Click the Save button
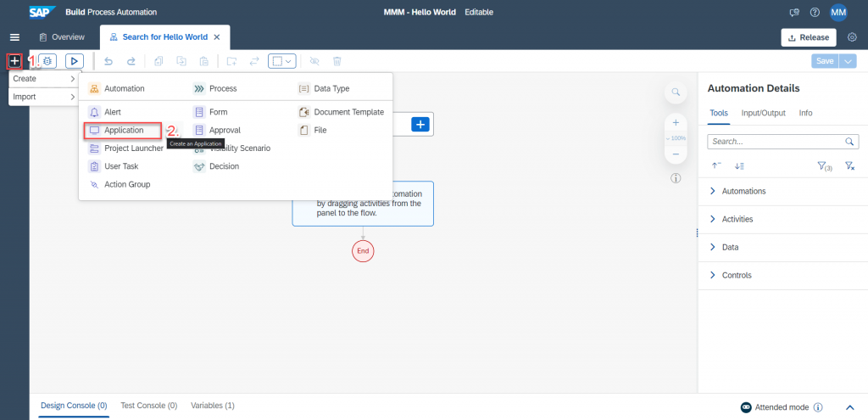 825,61
